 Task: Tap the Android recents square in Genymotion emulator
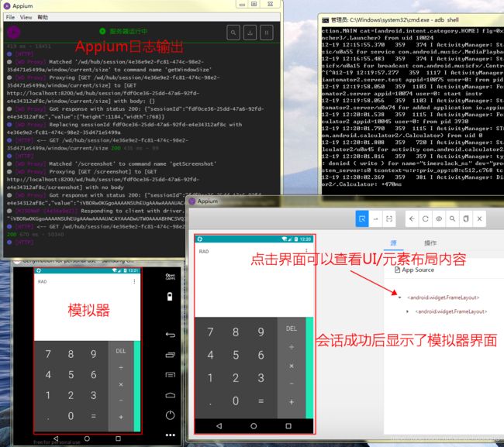click(118, 438)
